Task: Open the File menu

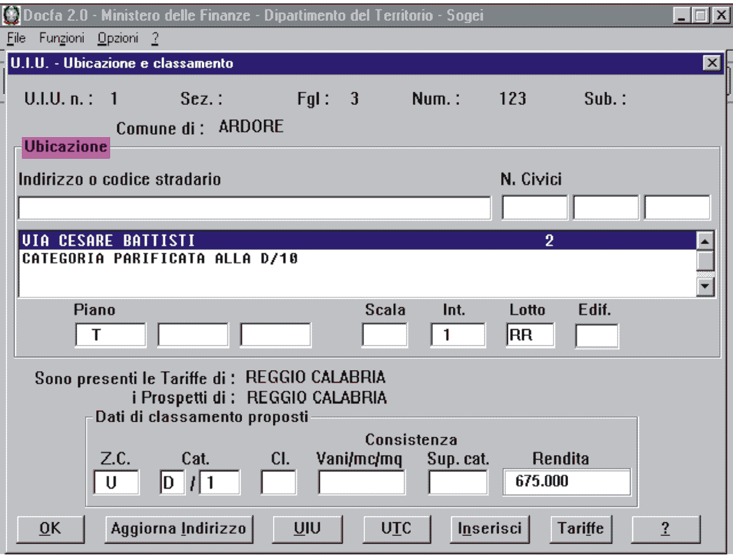Action: 16,38
